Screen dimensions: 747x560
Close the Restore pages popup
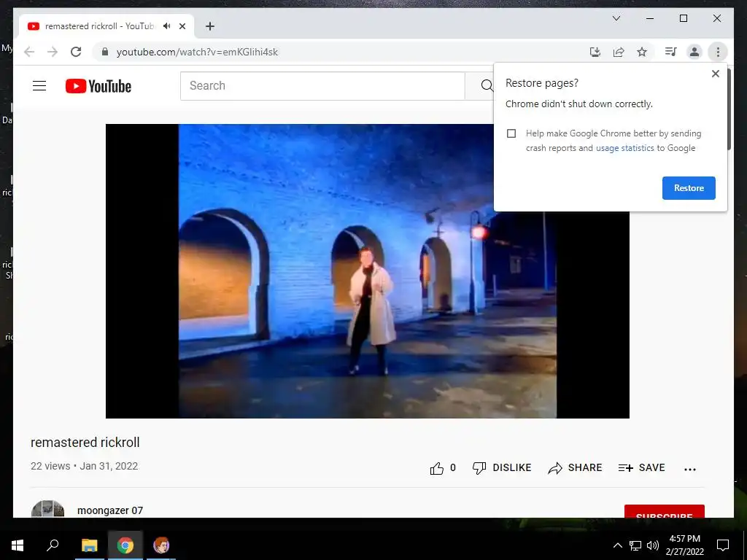point(715,74)
